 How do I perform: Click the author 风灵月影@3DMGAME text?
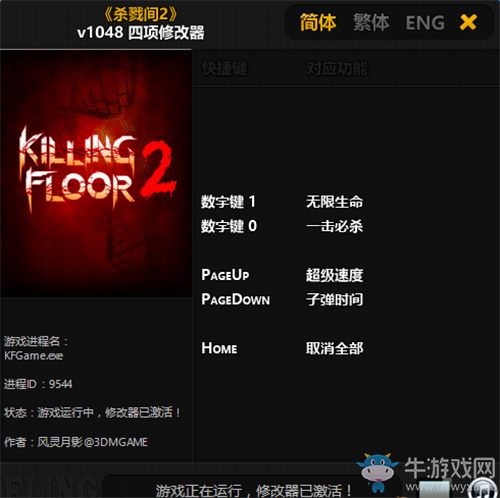pos(92,442)
